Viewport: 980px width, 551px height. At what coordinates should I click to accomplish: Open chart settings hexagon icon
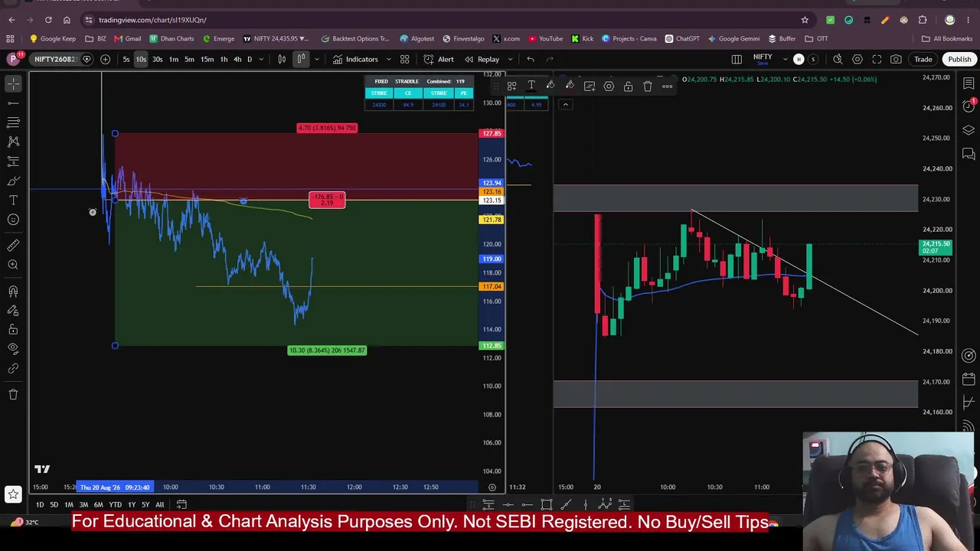[x=857, y=59]
